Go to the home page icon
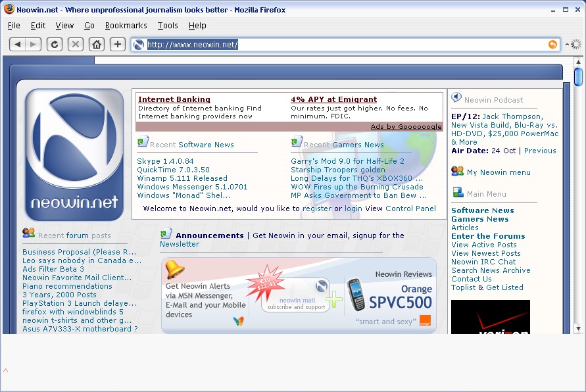Screen dimensions: 586x392 click(97, 45)
